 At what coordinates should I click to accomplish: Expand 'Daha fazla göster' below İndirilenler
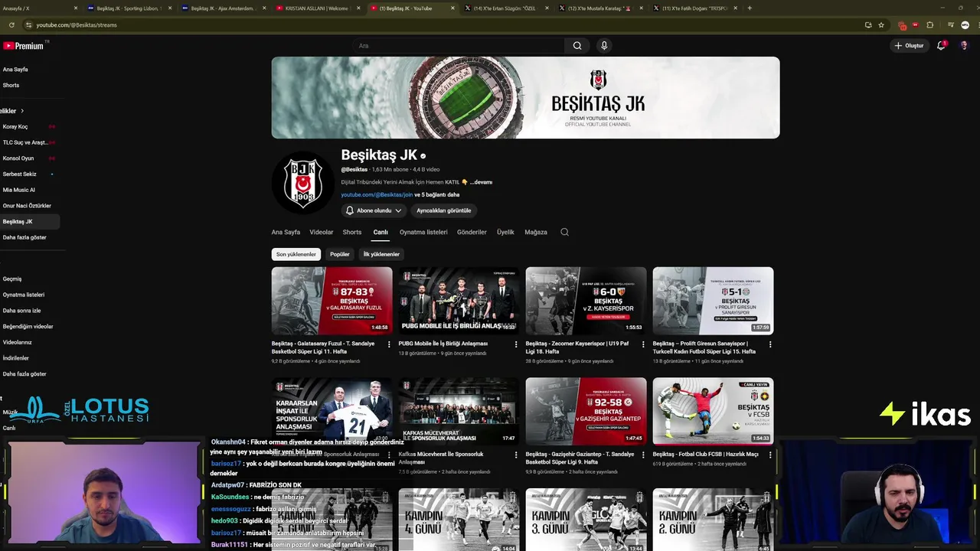point(24,374)
